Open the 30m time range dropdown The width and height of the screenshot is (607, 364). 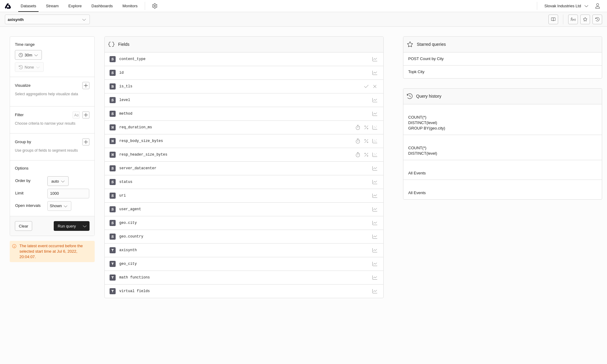[x=28, y=55]
